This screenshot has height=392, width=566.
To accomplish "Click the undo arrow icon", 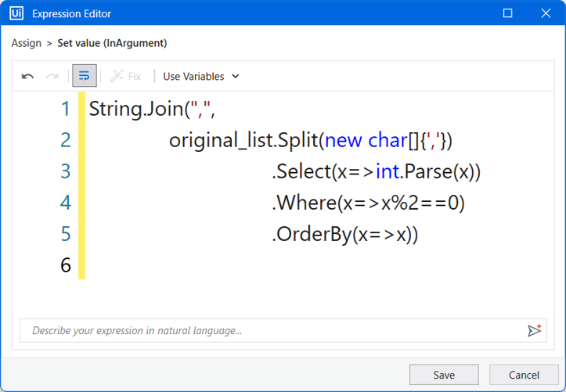I will pyautogui.click(x=28, y=76).
